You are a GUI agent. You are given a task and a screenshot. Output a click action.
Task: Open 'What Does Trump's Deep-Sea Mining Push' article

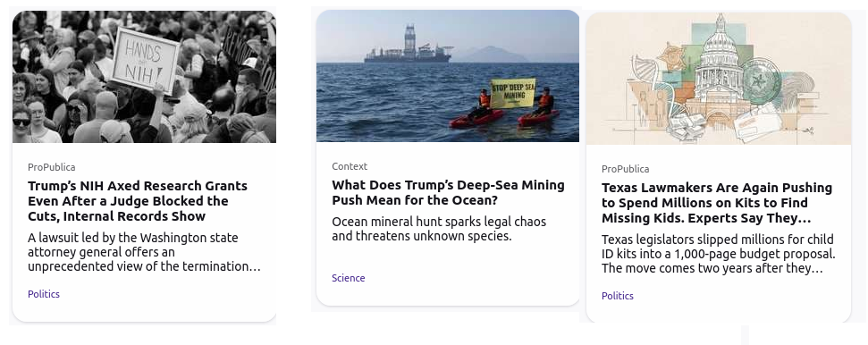[x=448, y=192]
